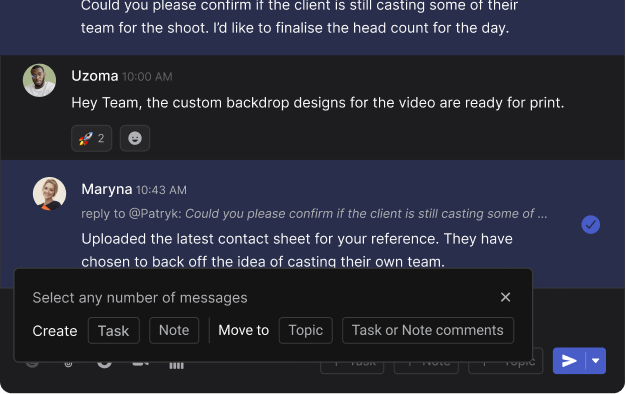626x394 pixels.
Task: Open the send options dropdown arrow
Action: [x=596, y=361]
